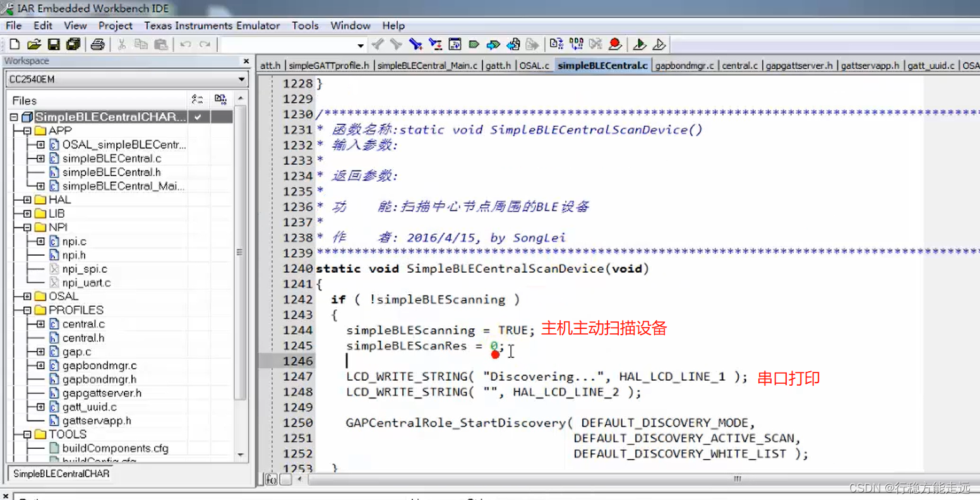Expand the HAL folder node
The width and height of the screenshot is (980, 500).
(27, 199)
